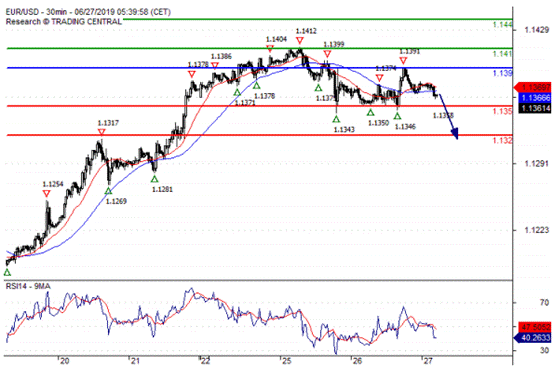Screen dimensions: 554x368
Task: Click the green triangle marker at 1.1281
Action: 154,179
